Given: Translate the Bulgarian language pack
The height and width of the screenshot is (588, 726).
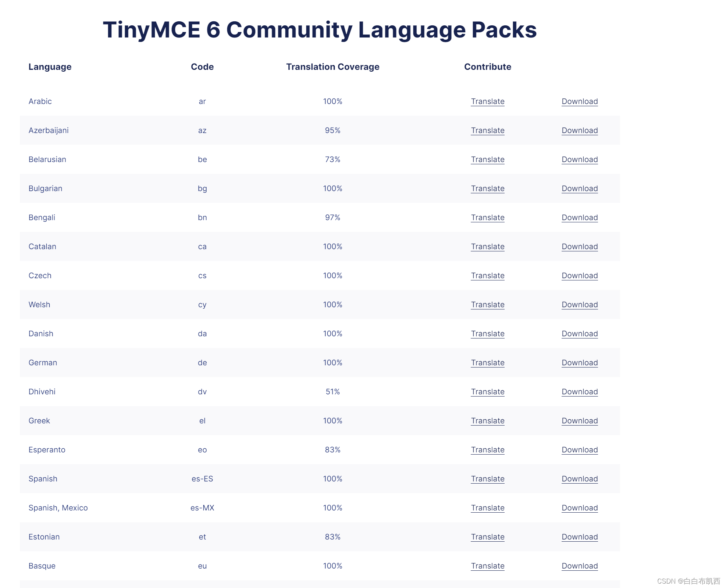Looking at the screenshot, I should (488, 189).
